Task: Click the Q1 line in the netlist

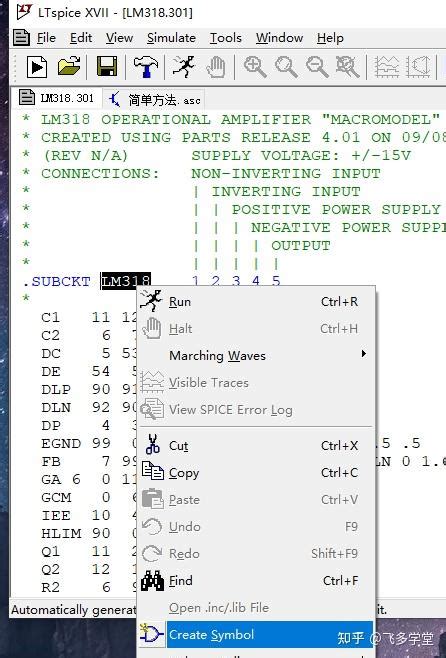Action: 89,551
